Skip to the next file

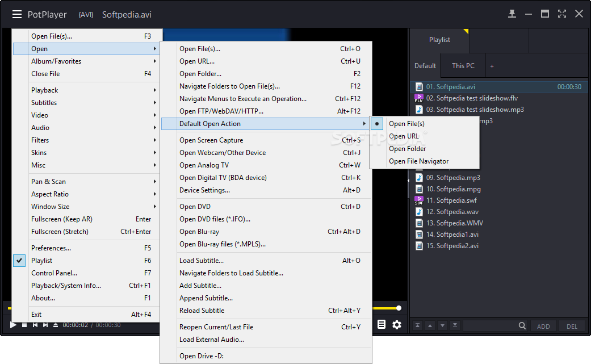click(x=45, y=325)
